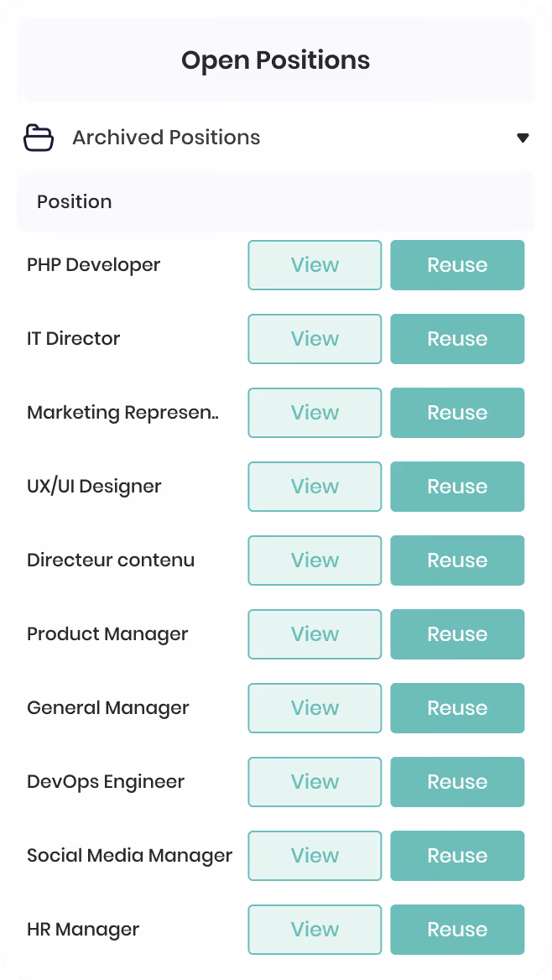Image resolution: width=552 pixels, height=980 pixels.
Task: View the PHP Developer position
Action: 315,265
